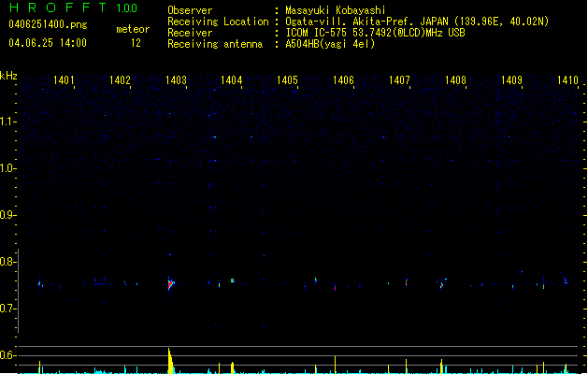Click the 0.6 kHz axis label
Viewport: 588px width, 374px height.
(x=7, y=355)
